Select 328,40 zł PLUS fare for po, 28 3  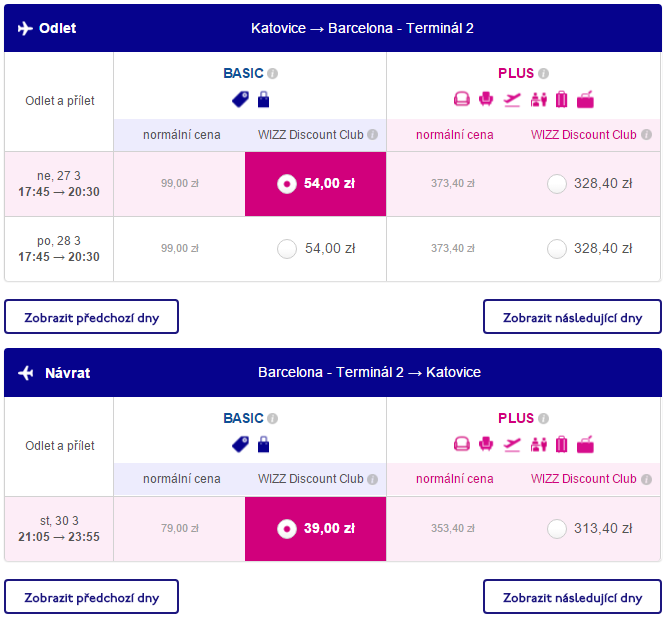click(x=557, y=249)
